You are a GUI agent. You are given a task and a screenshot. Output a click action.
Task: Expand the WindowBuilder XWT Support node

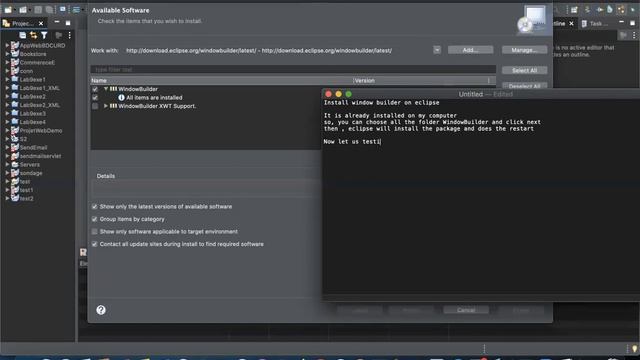tap(106, 106)
